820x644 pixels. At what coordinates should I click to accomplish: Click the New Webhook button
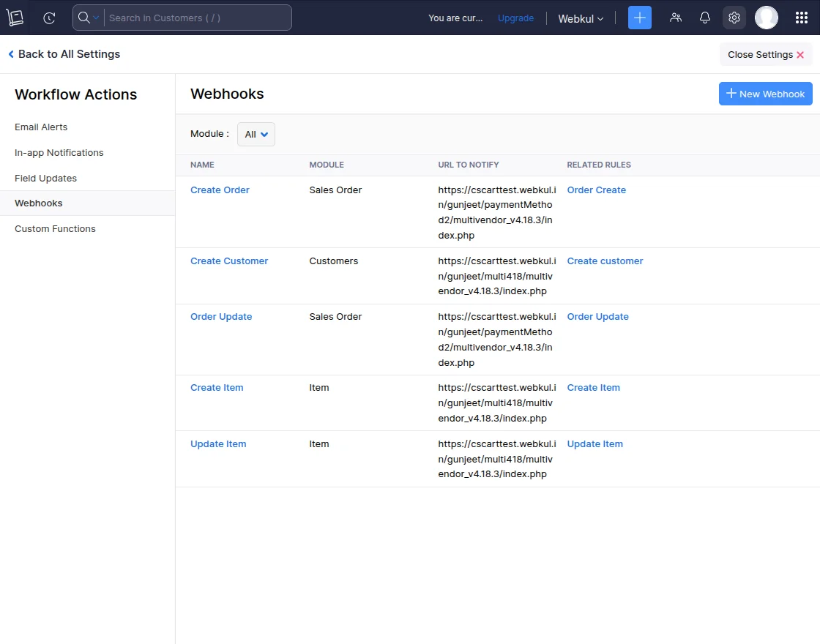(x=765, y=94)
